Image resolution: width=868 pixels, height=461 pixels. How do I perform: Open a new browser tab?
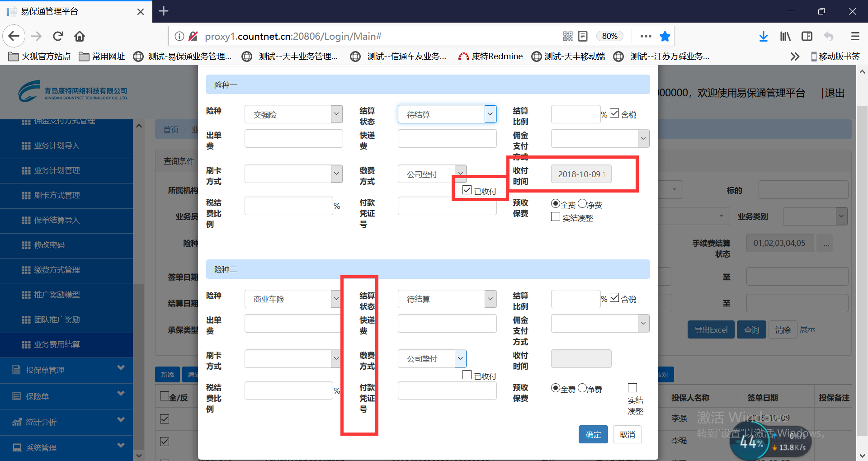164,11
